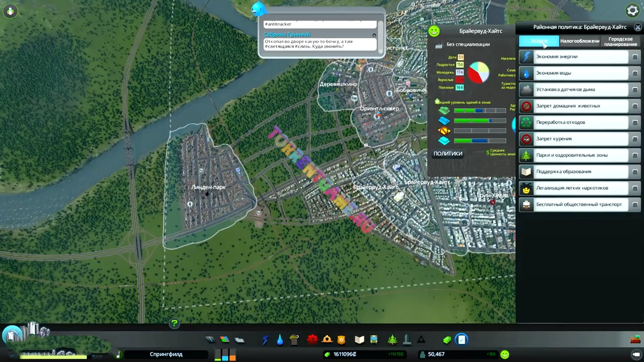The height and width of the screenshot is (362, 644).
Task: Click the Линден-парк district label
Action: (x=208, y=187)
